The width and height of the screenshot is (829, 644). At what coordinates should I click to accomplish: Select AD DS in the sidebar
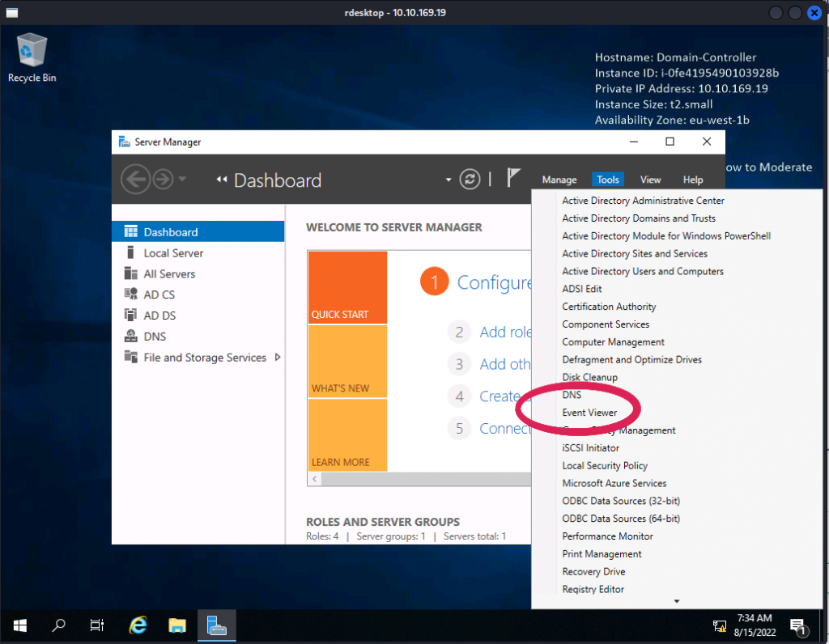tap(159, 316)
